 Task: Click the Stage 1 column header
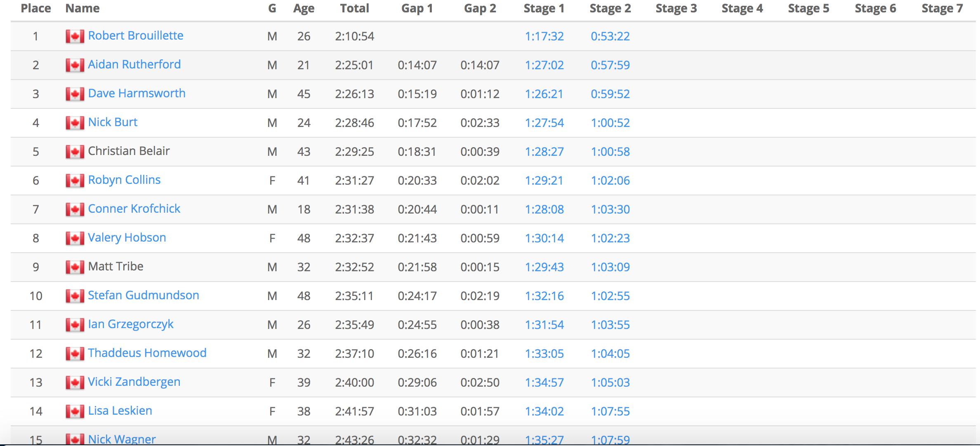pos(544,8)
